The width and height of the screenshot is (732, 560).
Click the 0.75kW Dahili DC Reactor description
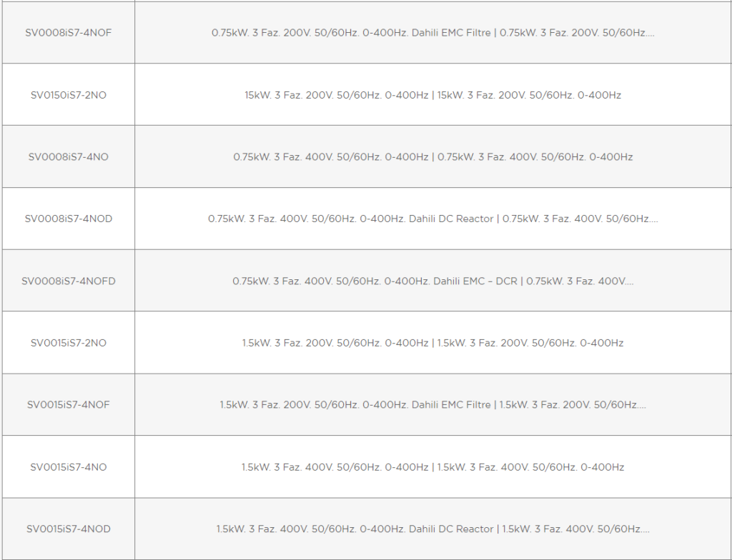tap(432, 219)
